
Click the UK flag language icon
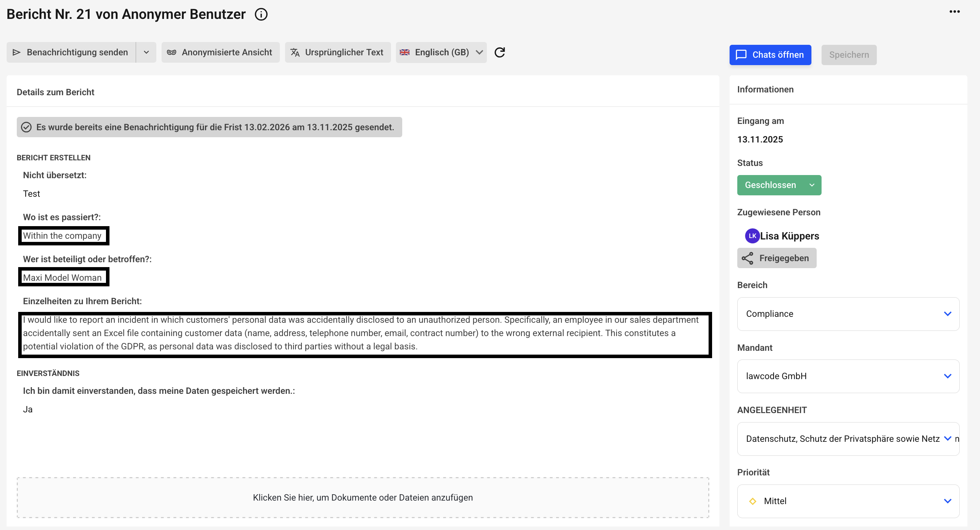(405, 52)
